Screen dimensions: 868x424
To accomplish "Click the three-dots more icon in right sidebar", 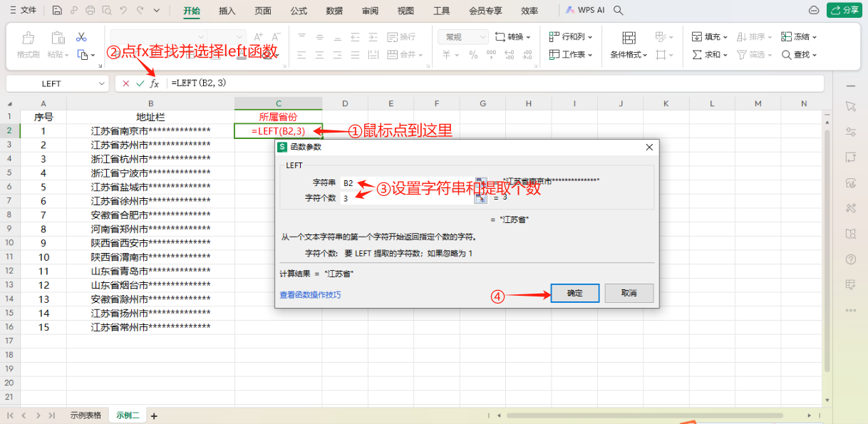I will (850, 310).
